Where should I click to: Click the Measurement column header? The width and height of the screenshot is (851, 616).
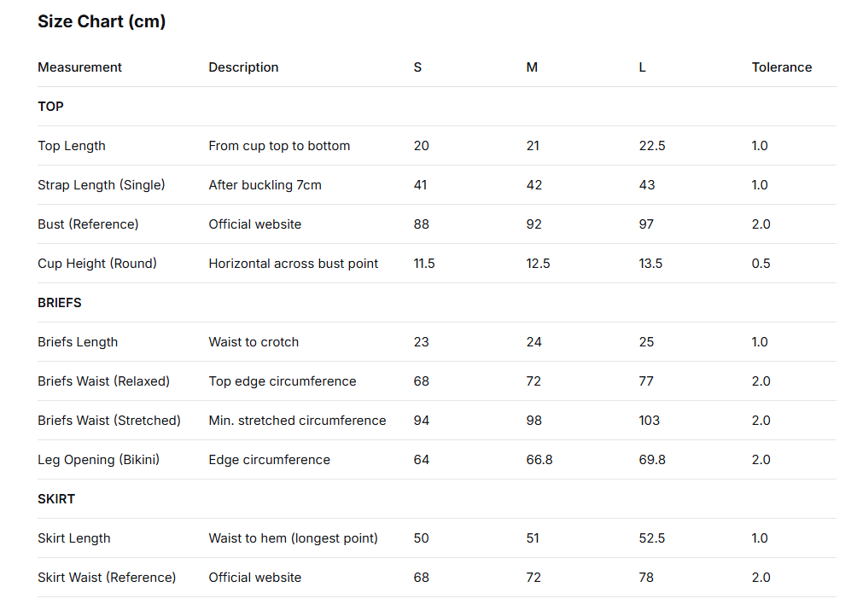tap(79, 67)
